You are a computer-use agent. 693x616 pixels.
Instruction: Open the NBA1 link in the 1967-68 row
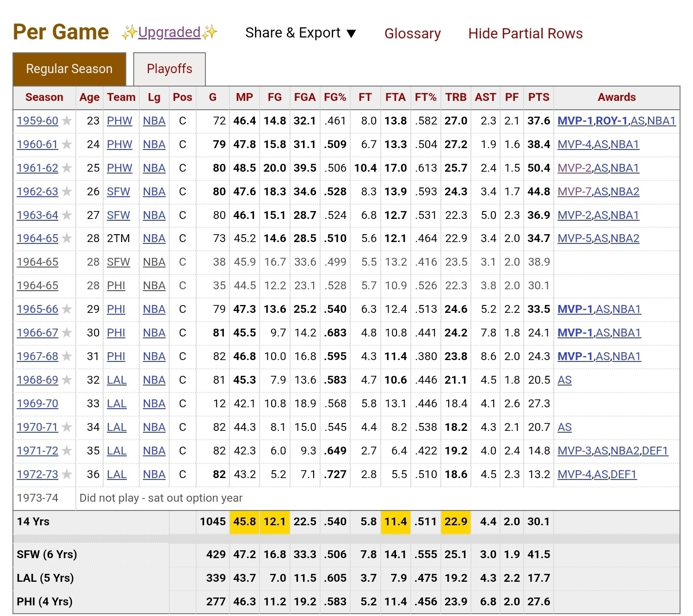[x=627, y=356]
